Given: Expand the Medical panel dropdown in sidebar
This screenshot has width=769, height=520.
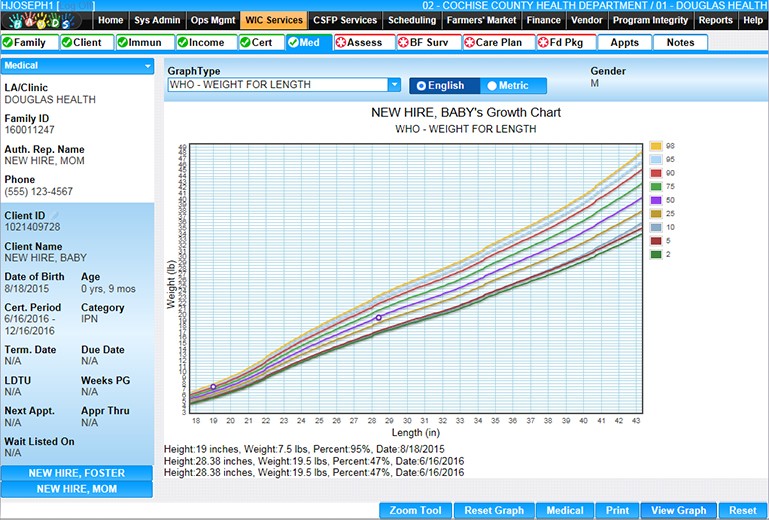Looking at the screenshot, I should pos(148,66).
